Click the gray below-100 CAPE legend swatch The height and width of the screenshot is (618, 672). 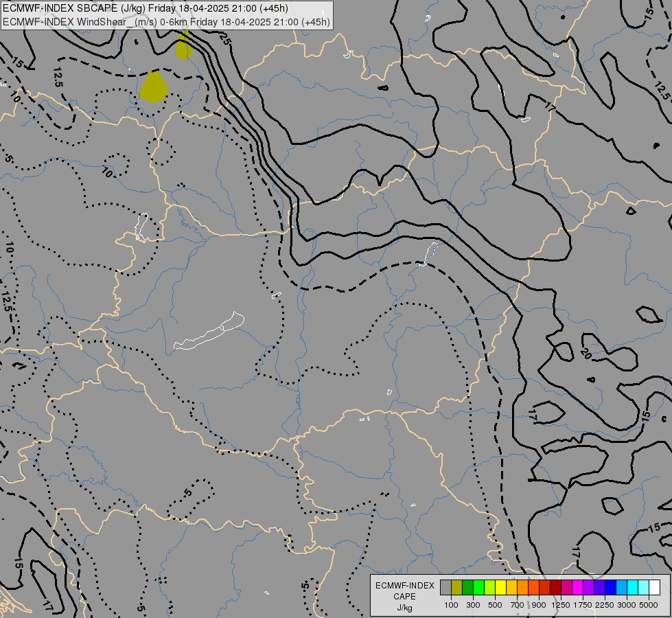pyautogui.click(x=445, y=588)
